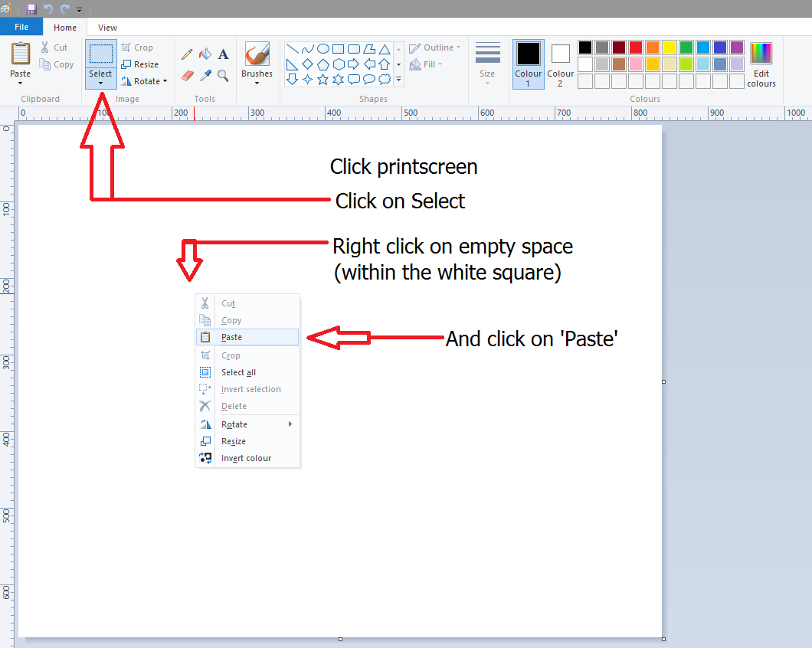The height and width of the screenshot is (648, 812).
Task: Select the Colour 1 foreground box
Action: click(529, 64)
